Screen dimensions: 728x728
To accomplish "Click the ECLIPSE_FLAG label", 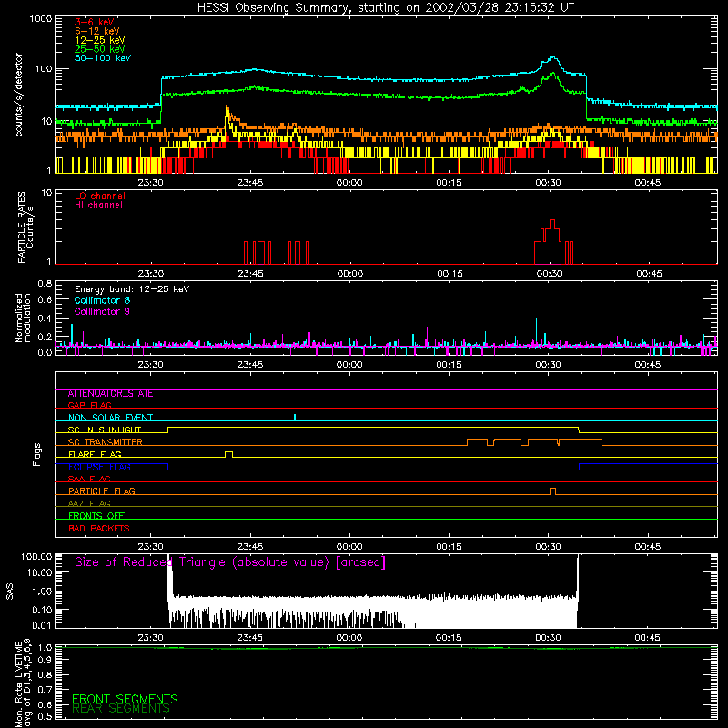I will pyautogui.click(x=99, y=467).
